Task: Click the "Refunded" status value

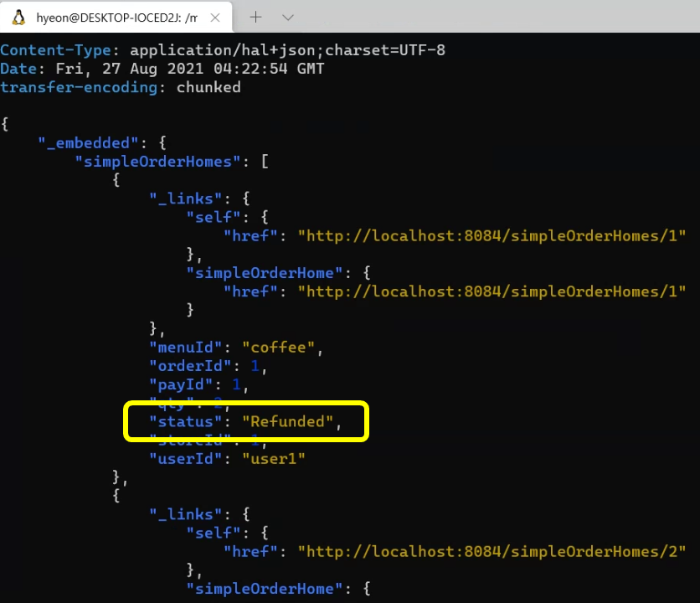Action: (x=288, y=421)
